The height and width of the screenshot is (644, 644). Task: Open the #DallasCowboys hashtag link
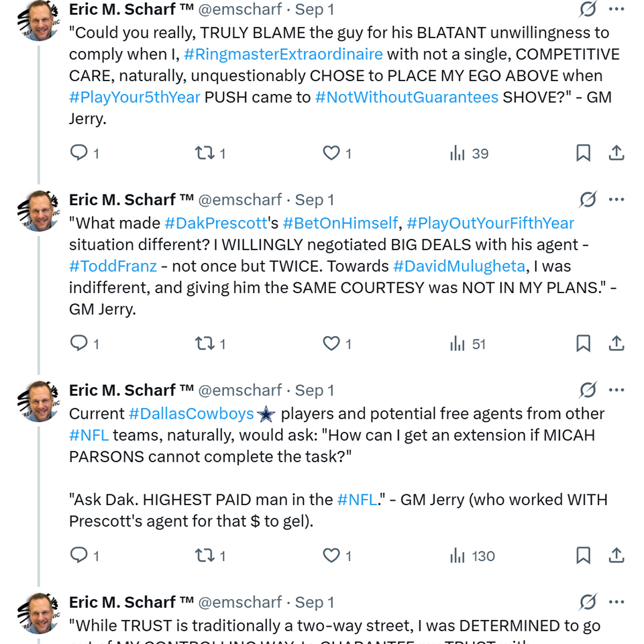click(x=191, y=414)
